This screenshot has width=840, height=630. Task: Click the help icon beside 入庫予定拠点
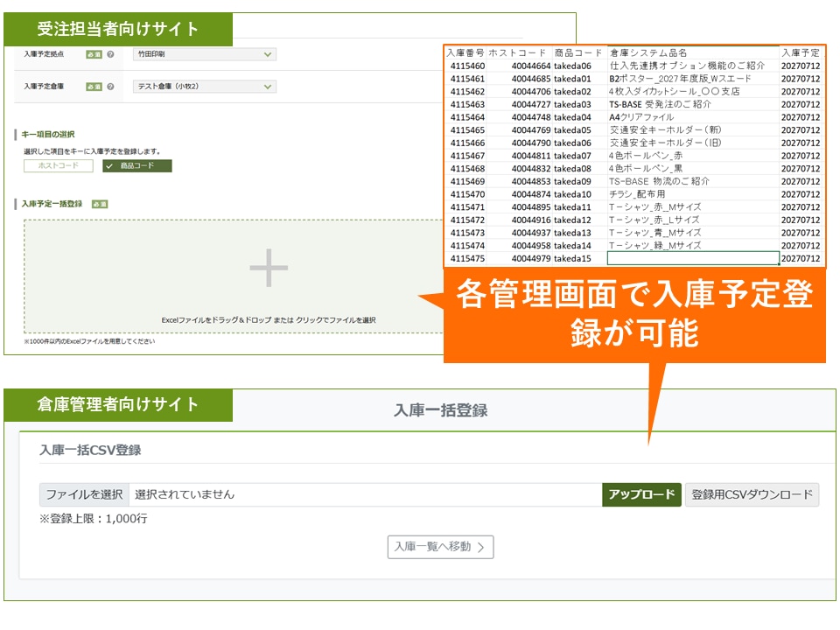tap(110, 54)
